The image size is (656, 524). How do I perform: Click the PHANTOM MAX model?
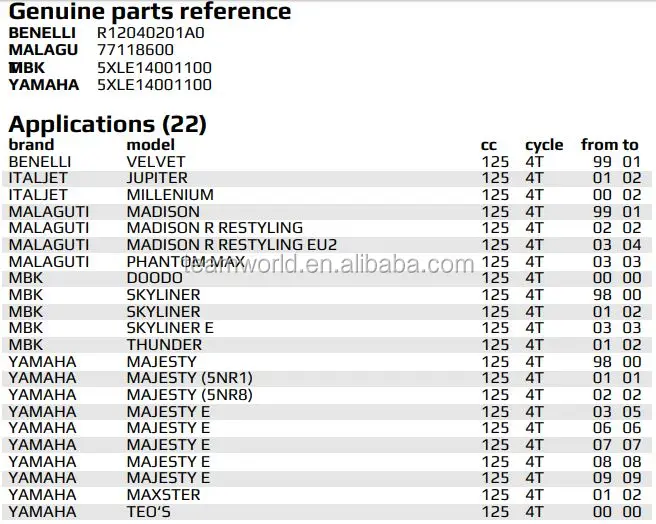186,261
